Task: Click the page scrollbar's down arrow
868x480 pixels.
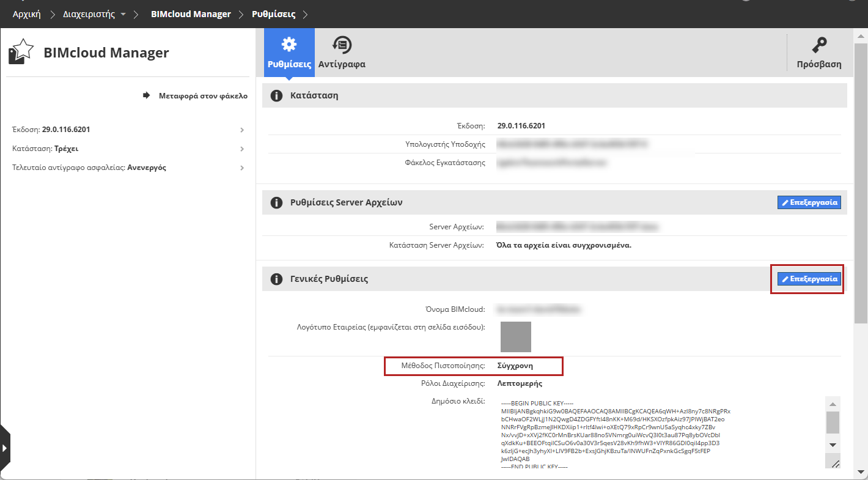Action: tap(861, 471)
